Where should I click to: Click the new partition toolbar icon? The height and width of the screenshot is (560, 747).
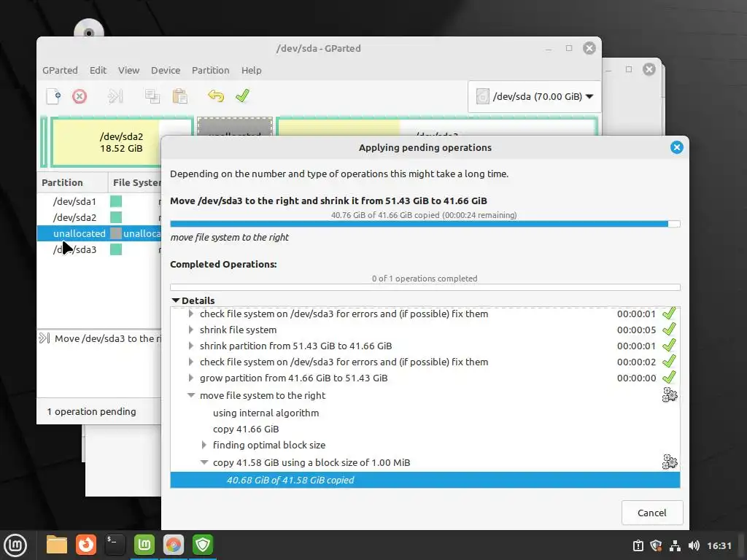click(53, 96)
